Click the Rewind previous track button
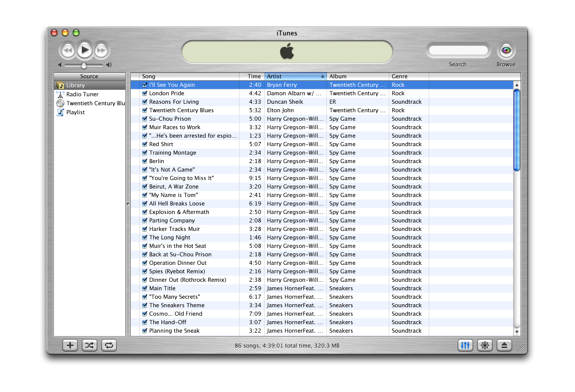This screenshot has width=575, height=392. point(68,50)
